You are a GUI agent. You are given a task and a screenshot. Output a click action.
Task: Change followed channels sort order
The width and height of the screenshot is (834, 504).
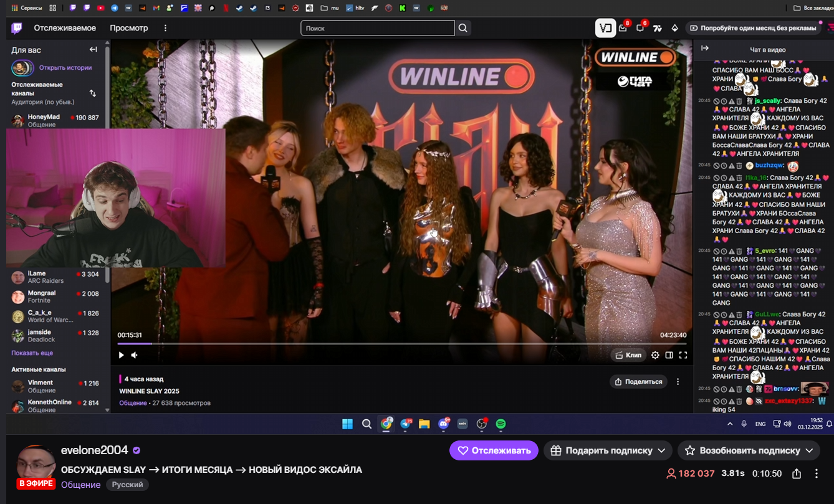[93, 93]
